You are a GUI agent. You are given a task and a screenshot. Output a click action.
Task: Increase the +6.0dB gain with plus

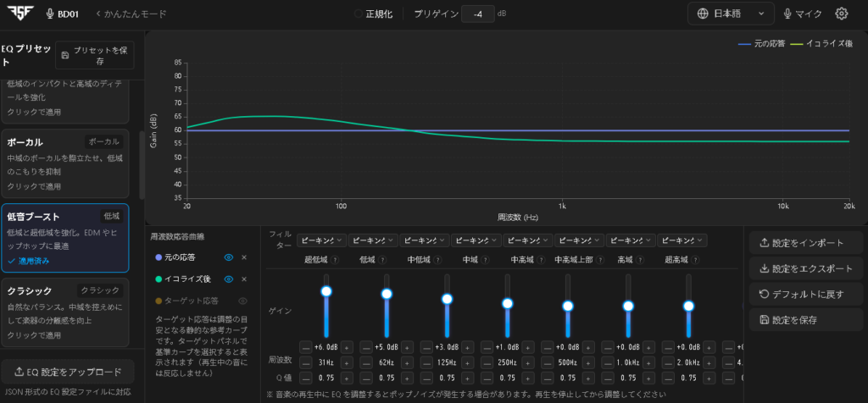347,347
